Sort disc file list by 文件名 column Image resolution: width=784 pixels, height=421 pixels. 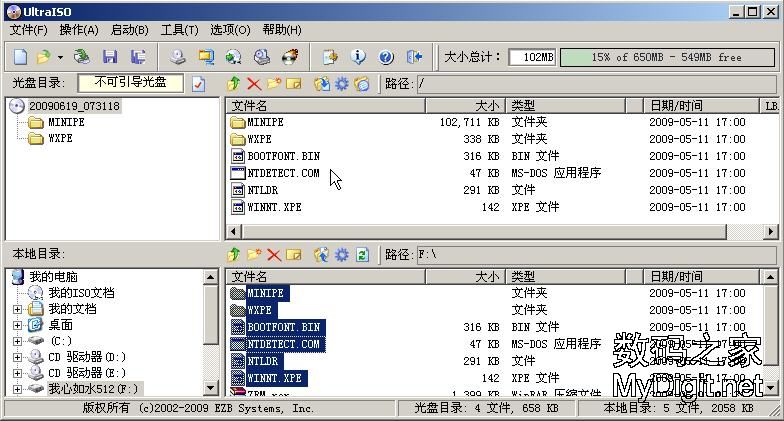click(326, 106)
